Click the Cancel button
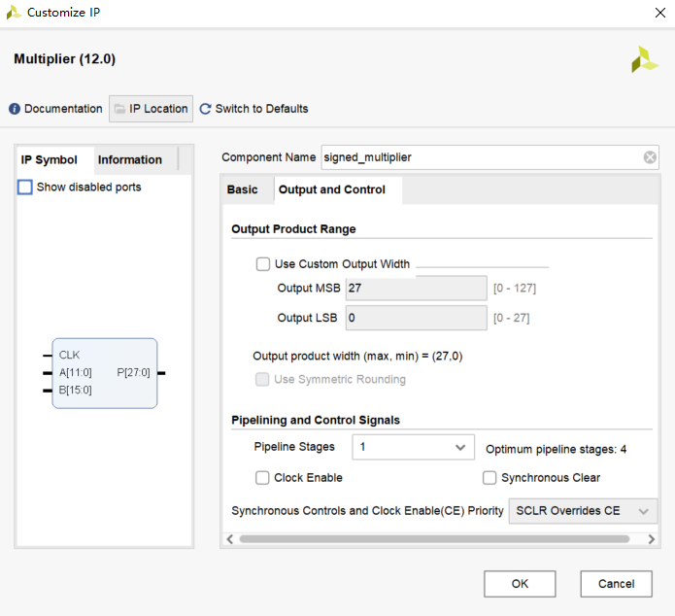This screenshot has width=675, height=616. tap(616, 584)
